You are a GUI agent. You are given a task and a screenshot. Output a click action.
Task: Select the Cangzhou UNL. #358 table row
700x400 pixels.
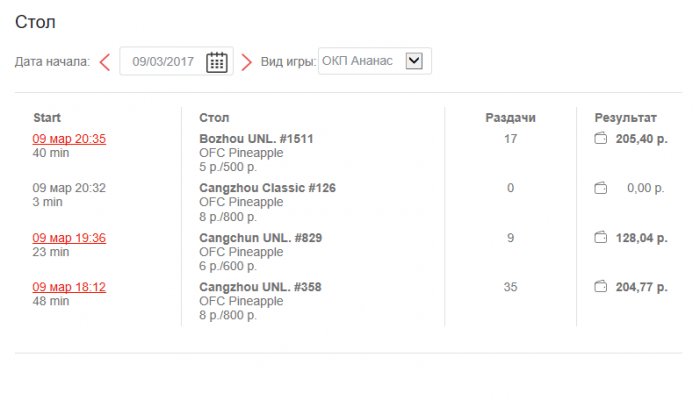(x=260, y=287)
